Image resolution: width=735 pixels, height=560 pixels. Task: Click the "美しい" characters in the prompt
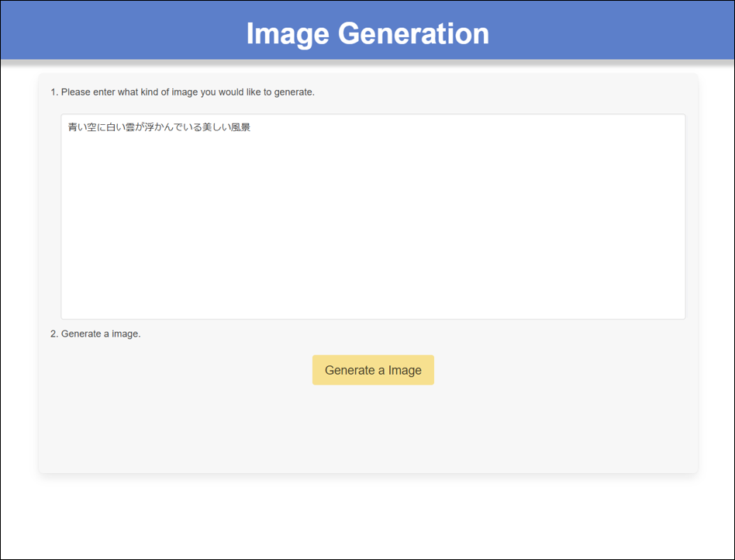pyautogui.click(x=216, y=127)
